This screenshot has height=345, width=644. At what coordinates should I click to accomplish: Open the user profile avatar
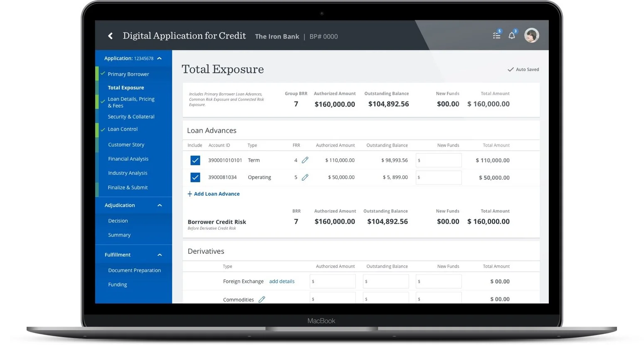click(x=531, y=36)
